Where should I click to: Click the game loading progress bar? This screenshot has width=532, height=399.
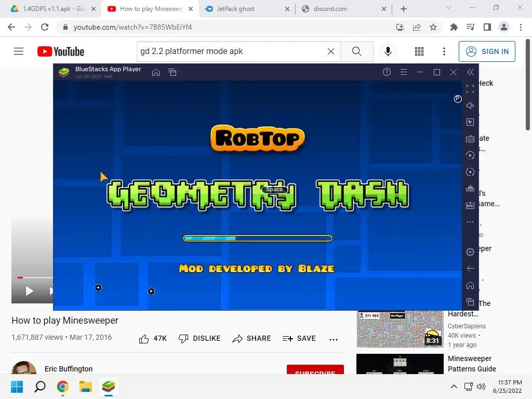click(258, 238)
